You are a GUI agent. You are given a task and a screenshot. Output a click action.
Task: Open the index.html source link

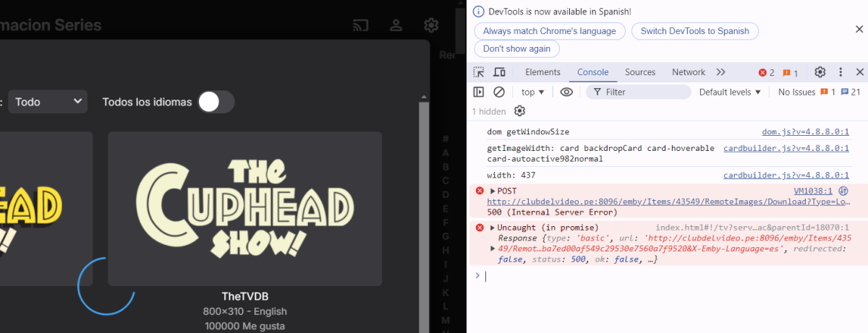[752, 228]
